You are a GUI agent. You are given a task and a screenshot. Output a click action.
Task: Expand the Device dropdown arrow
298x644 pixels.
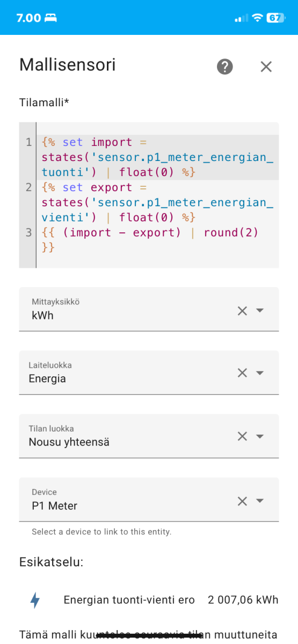(260, 501)
